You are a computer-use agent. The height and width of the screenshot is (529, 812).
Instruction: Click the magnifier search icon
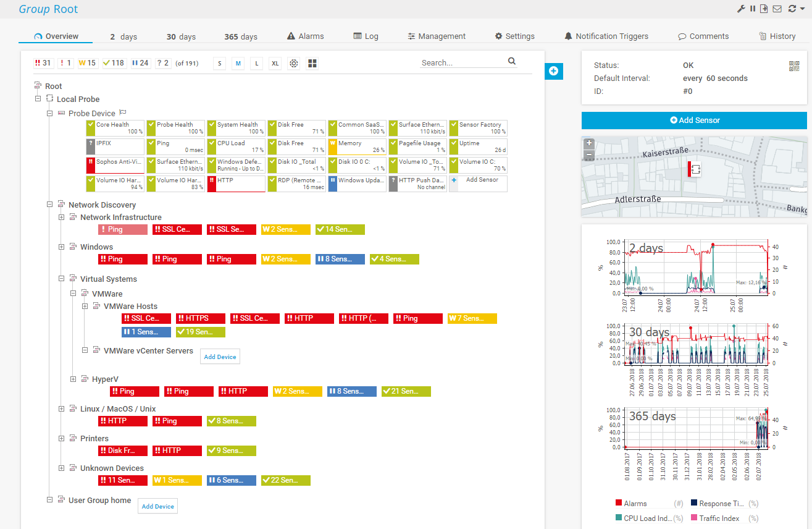pos(511,61)
